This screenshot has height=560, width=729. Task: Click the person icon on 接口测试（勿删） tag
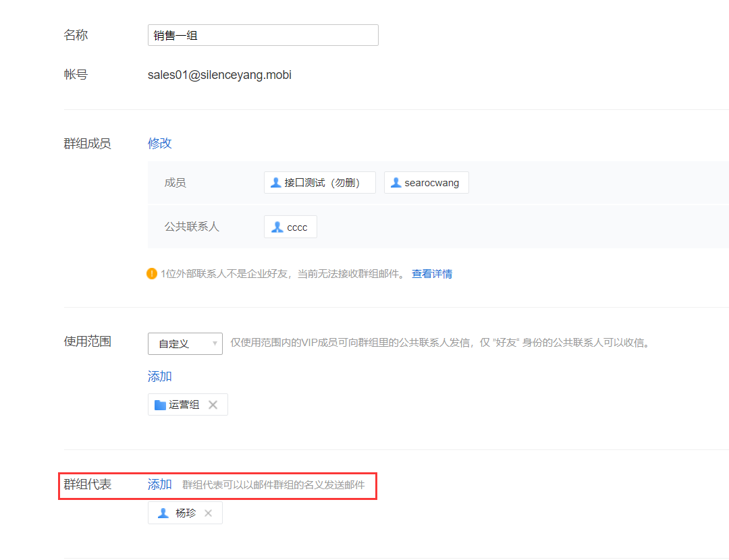275,183
